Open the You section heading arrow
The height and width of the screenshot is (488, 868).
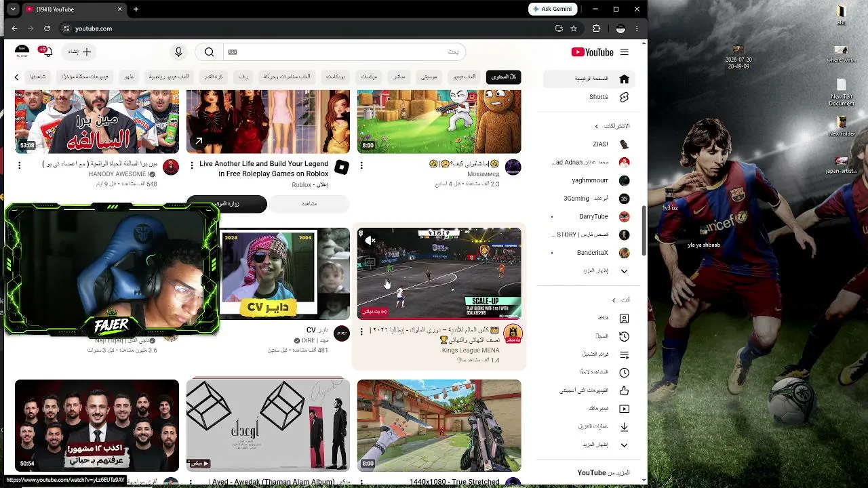[614, 300]
